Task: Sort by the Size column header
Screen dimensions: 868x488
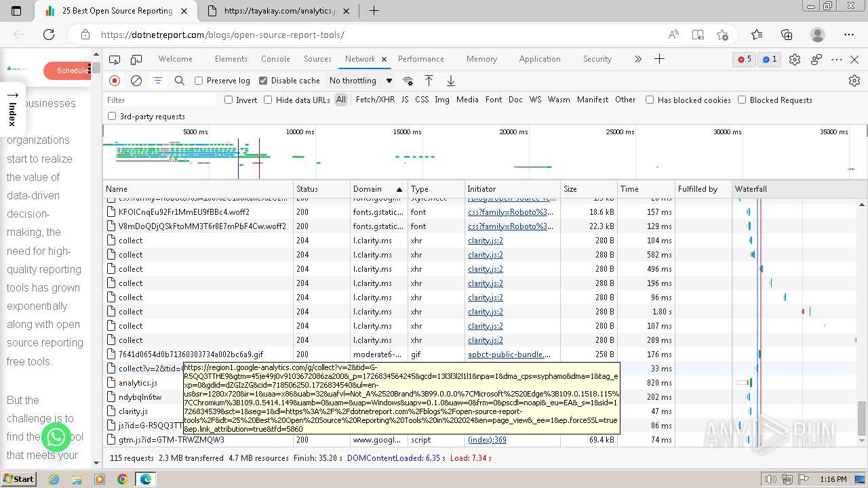Action: click(589, 189)
